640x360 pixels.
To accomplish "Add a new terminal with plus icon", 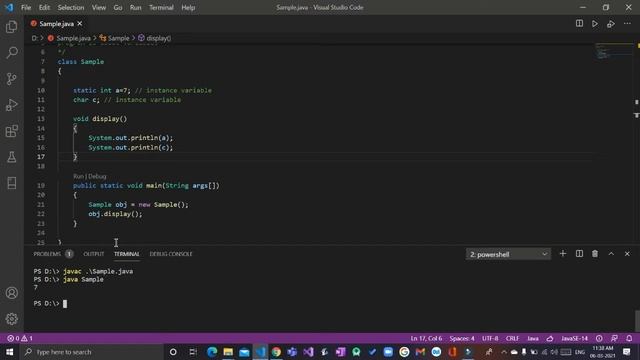I will point(563,254).
